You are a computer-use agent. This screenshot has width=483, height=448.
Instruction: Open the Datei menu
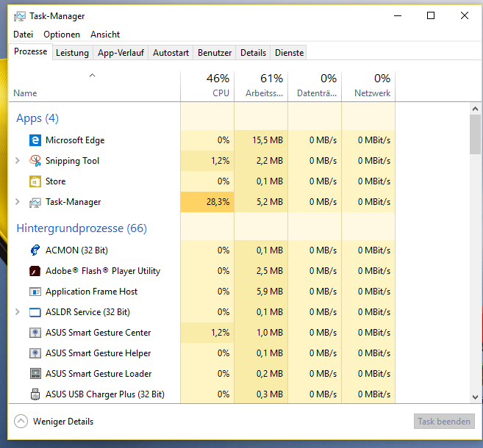pyautogui.click(x=23, y=35)
